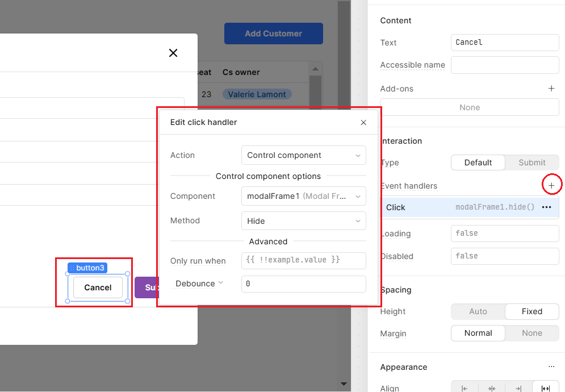Edit the Loading false field
The height and width of the screenshot is (392, 565).
[505, 233]
